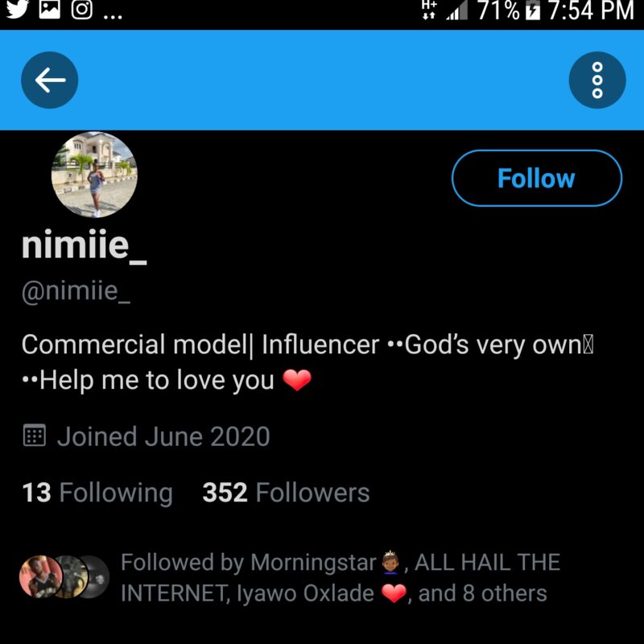Viewport: 644px width, 644px height.
Task: Click the calendar icon beside join date
Action: [x=34, y=436]
